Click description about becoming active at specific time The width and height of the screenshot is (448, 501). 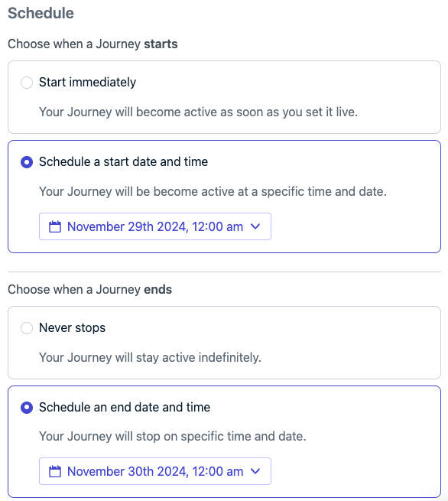point(213,192)
